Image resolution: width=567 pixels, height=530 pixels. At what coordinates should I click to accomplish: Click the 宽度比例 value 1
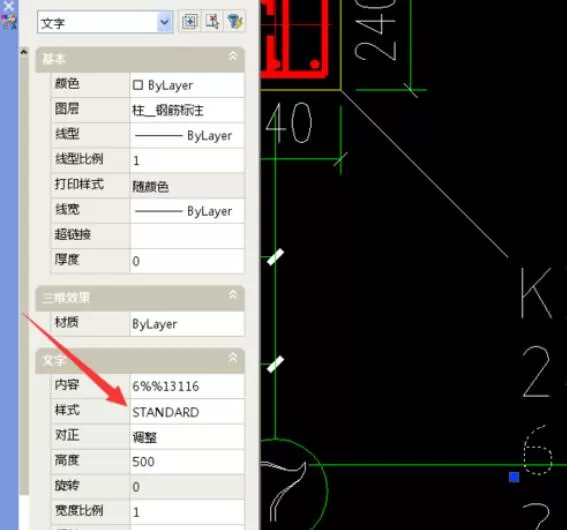[187, 512]
